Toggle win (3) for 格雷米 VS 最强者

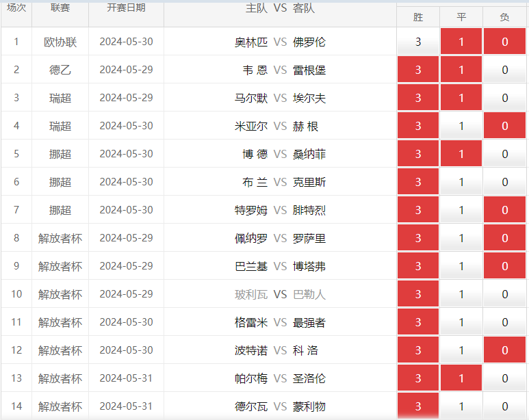pos(418,321)
